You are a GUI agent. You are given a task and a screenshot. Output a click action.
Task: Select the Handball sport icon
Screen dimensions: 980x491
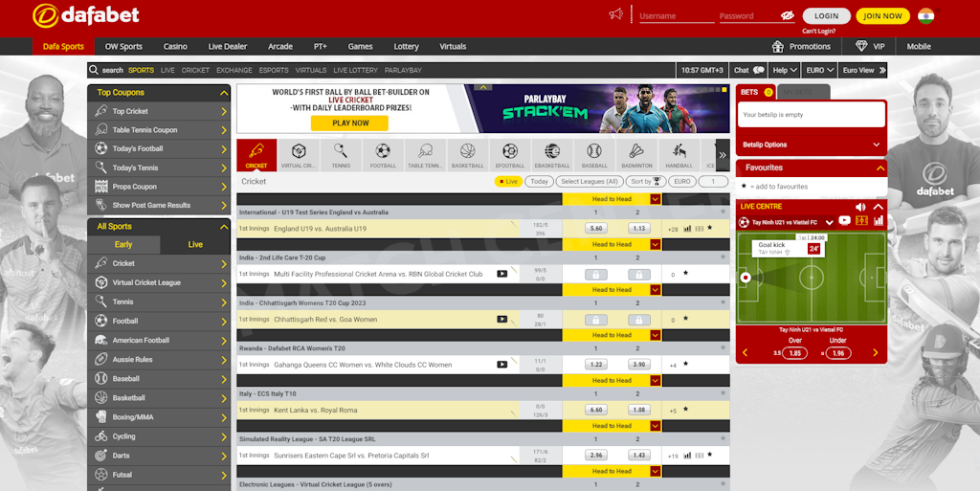click(679, 155)
